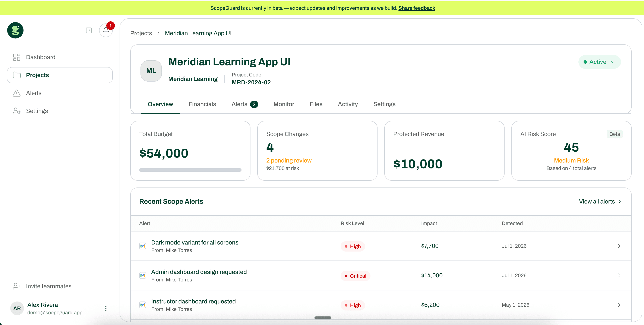
Task: Click Gmail icon beside Dark mode variant alert
Action: [142, 246]
